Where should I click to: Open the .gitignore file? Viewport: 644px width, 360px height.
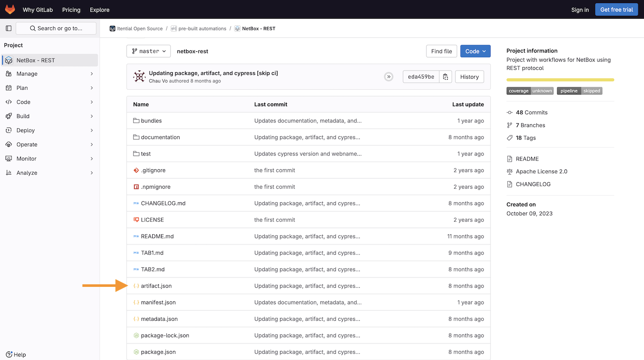pos(153,170)
